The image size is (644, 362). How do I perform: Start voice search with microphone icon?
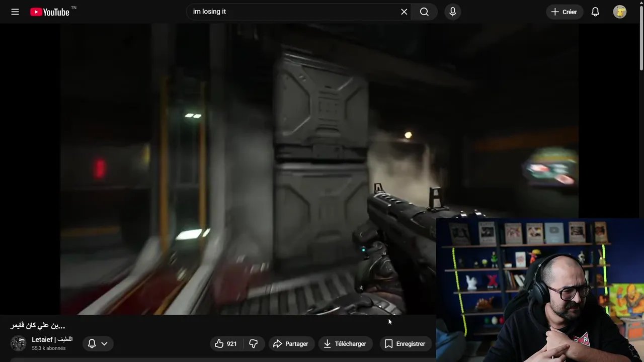click(453, 12)
